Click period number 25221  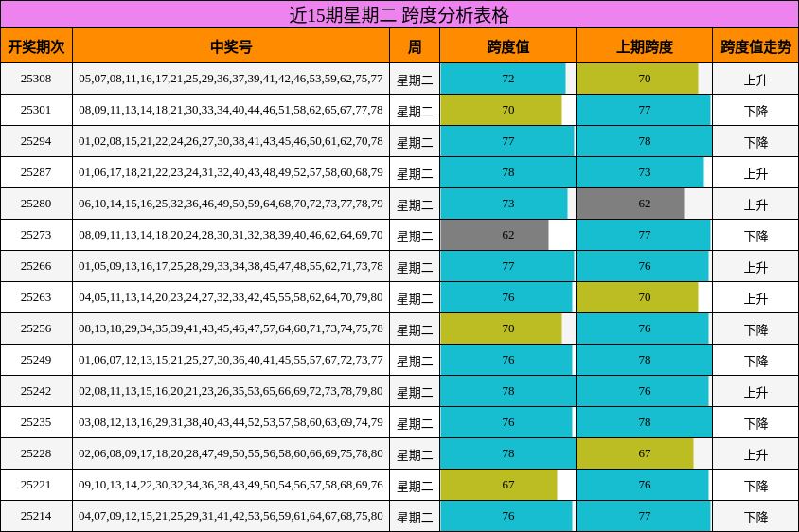pyautogui.click(x=36, y=485)
